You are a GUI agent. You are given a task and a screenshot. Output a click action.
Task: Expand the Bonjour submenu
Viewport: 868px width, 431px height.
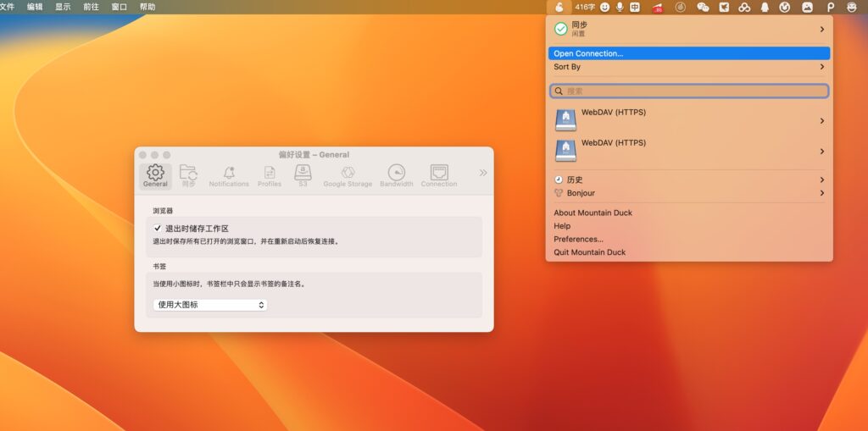689,193
